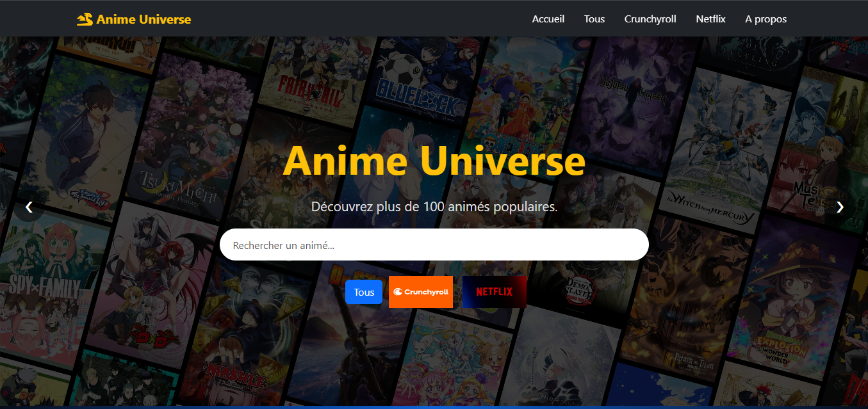Click the Anime Universe logo icon

(x=85, y=19)
